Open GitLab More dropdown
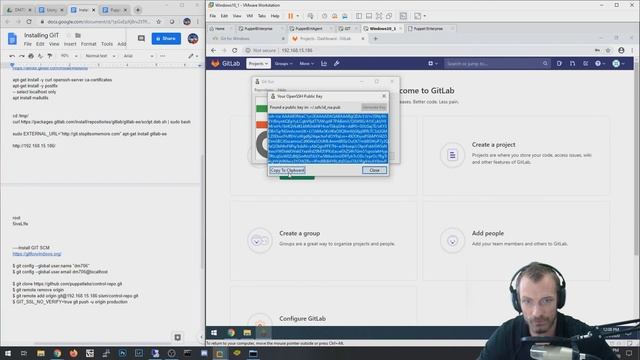Screen dimensions: 640x360 [x=307, y=64]
